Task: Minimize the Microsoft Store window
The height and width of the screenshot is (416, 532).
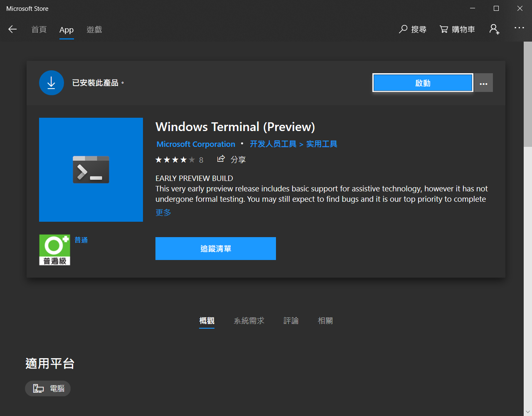Action: 473,8
